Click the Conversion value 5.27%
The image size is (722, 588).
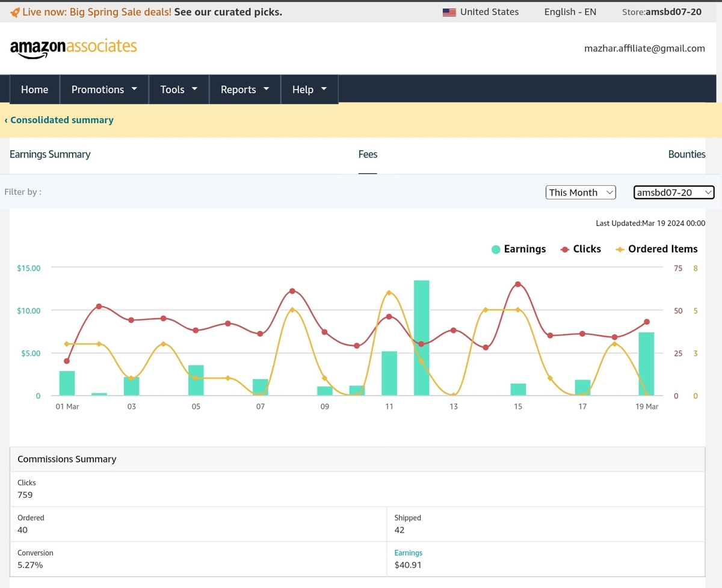[30, 565]
